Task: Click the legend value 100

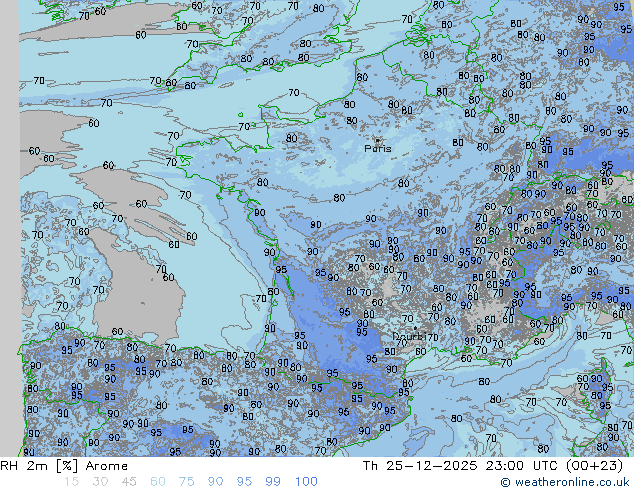Action: pos(306,482)
